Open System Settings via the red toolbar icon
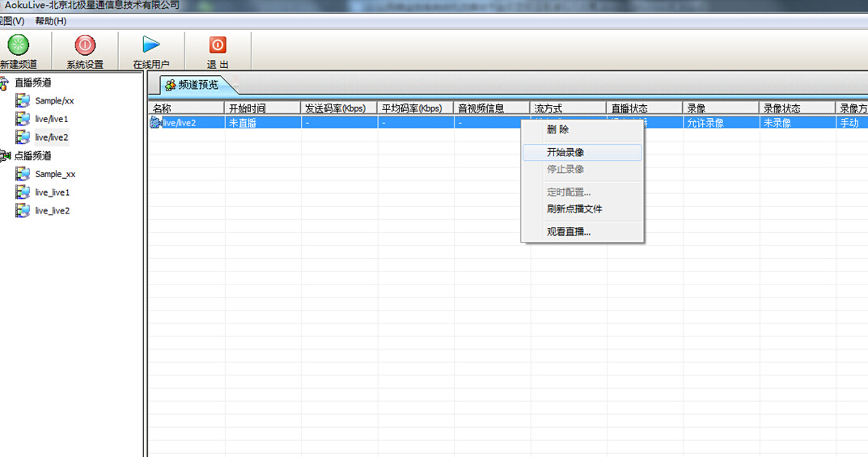Image resolution: width=868 pixels, height=457 pixels. 85,45
